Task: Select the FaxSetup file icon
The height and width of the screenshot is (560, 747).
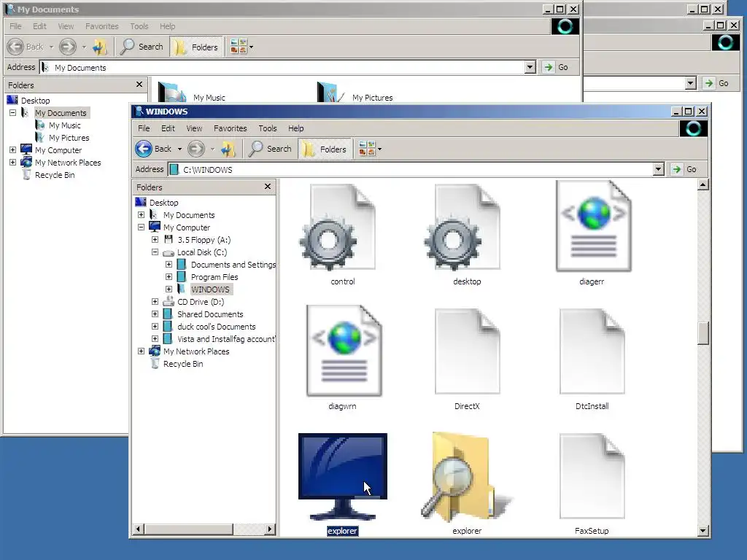Action: tap(592, 476)
